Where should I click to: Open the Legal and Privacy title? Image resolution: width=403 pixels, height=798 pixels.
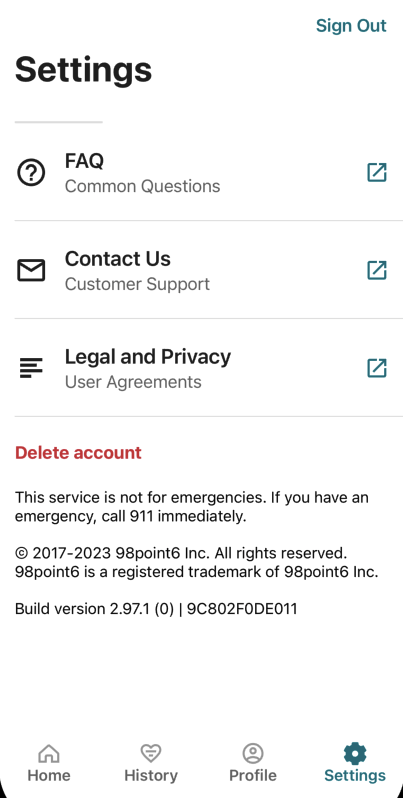[148, 357]
